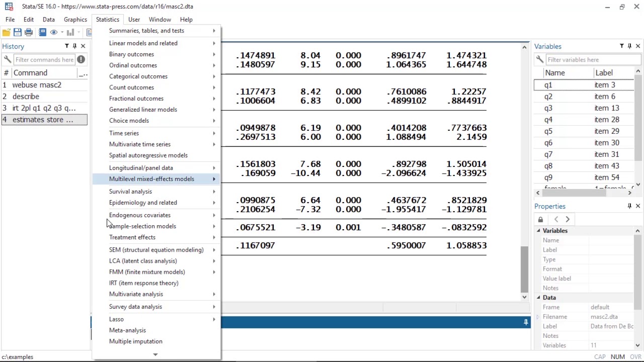The width and height of the screenshot is (644, 362).
Task: Open Multilevel mixed-effects models submenu
Action: [156, 179]
